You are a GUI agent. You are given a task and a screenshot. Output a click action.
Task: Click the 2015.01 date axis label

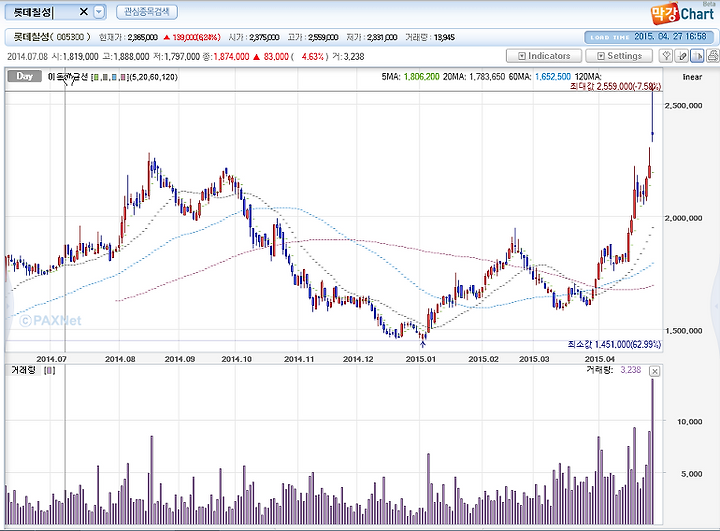[x=421, y=359]
